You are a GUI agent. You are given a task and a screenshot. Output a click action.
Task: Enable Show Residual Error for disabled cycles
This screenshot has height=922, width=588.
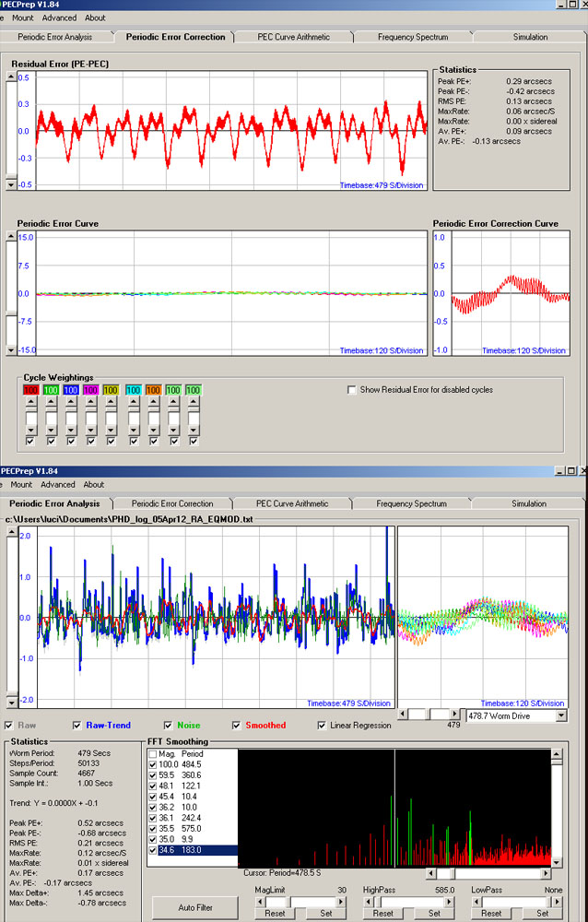352,390
